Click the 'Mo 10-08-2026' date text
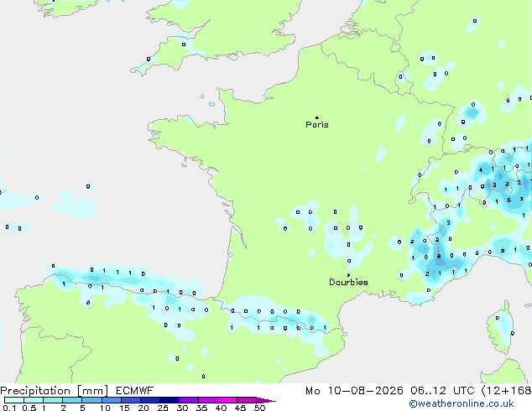 click(354, 391)
